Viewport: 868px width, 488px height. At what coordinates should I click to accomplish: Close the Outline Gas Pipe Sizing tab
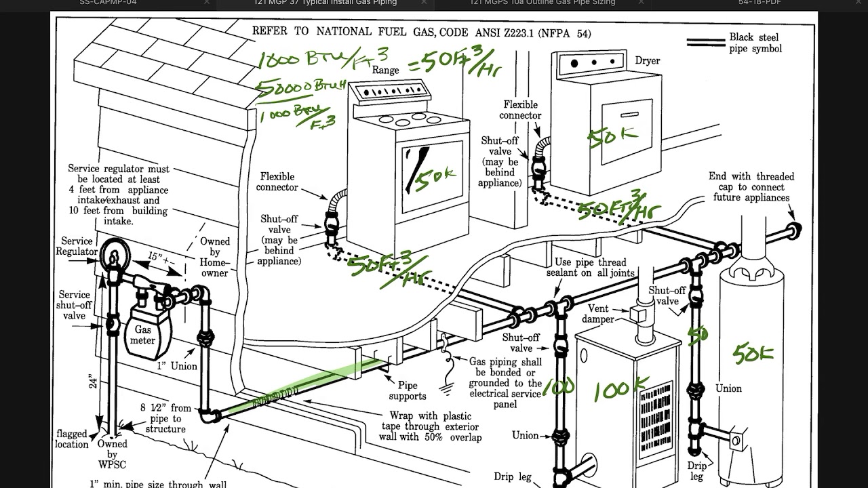point(641,3)
